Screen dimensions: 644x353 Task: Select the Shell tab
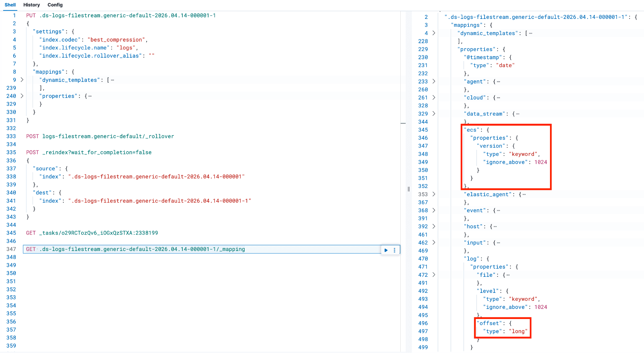(x=10, y=5)
